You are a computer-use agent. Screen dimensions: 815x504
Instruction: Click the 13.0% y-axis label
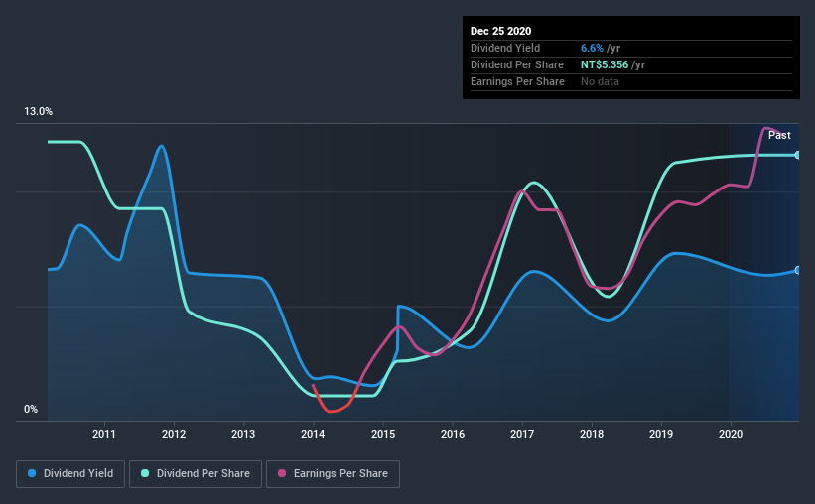coord(38,112)
